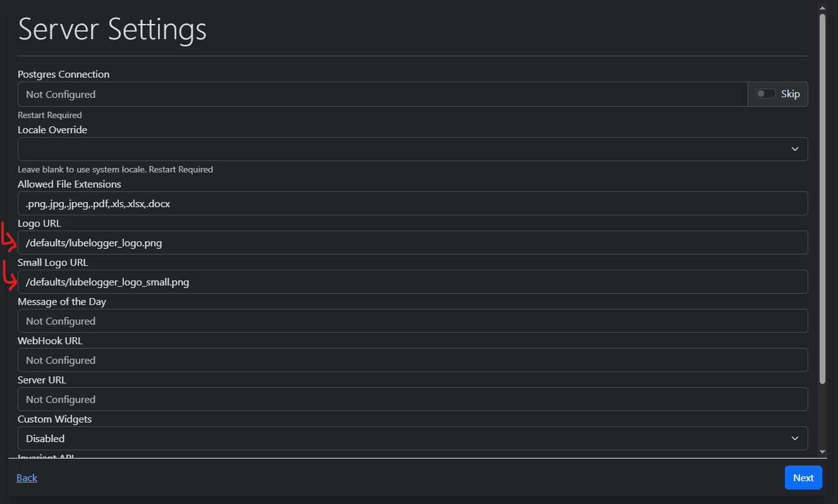Click the scrollbar track below the thumb
This screenshot has height=504, width=838.
[822, 417]
